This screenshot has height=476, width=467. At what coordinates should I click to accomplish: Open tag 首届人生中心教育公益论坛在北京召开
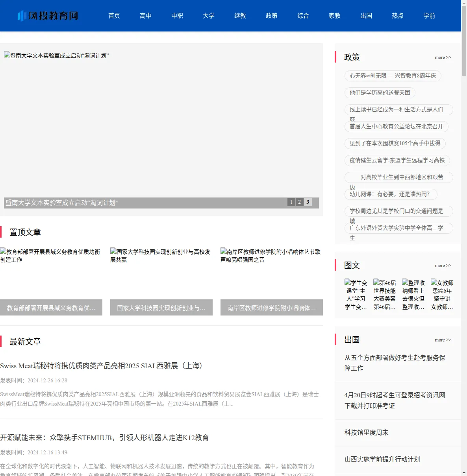click(x=397, y=127)
